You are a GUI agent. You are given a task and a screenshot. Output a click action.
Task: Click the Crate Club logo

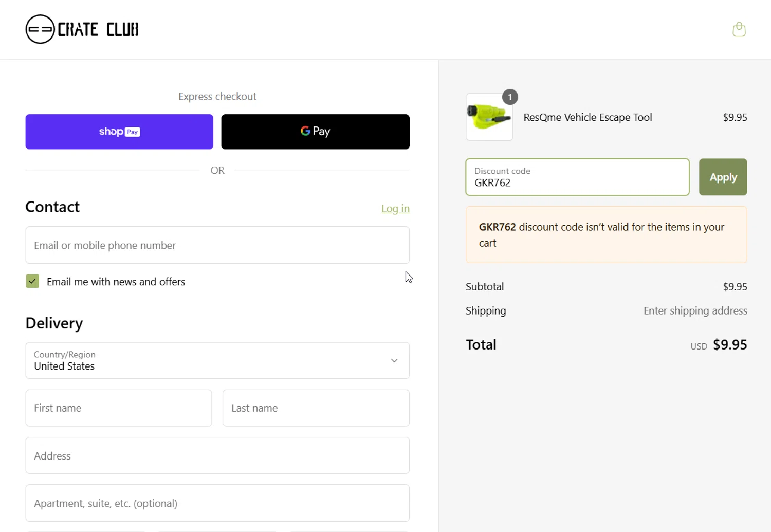[82, 29]
